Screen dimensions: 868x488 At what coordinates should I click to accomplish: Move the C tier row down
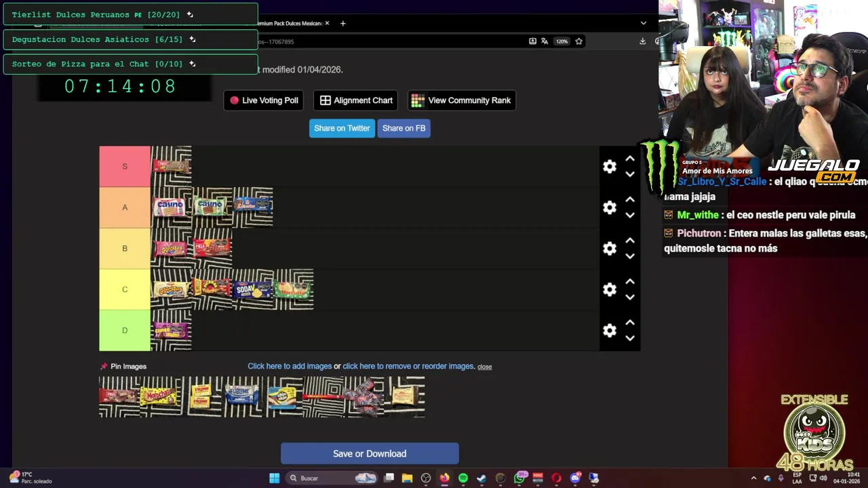point(630,297)
